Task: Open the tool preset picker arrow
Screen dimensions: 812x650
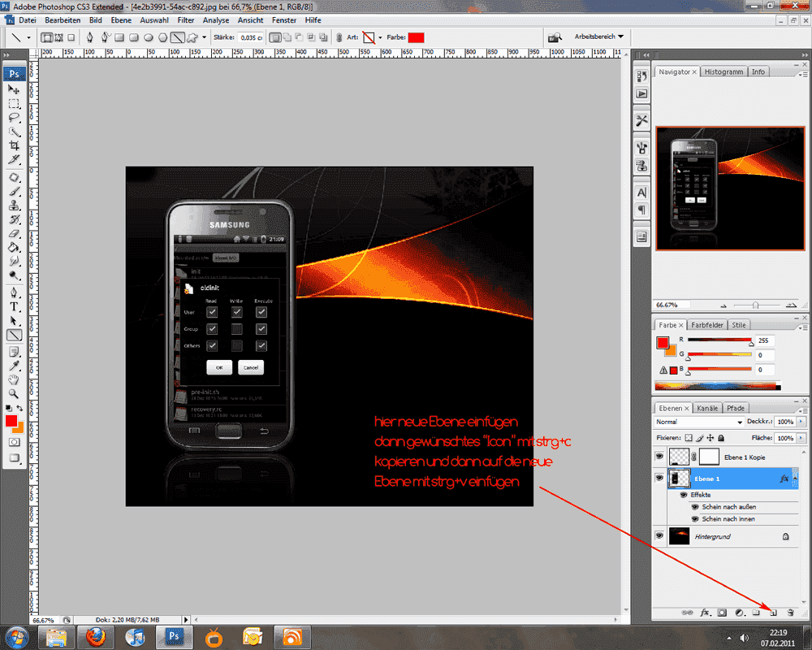Action: 28,37
